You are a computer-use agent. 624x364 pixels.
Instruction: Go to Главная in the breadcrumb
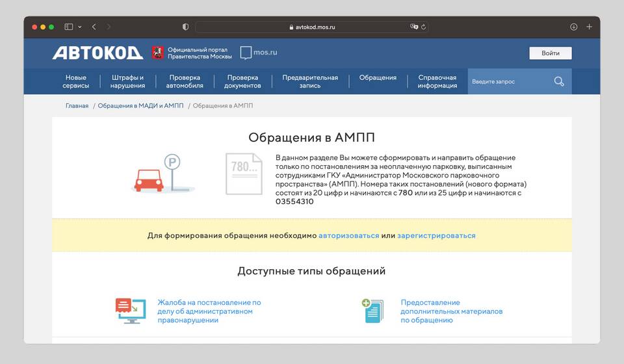tap(77, 105)
